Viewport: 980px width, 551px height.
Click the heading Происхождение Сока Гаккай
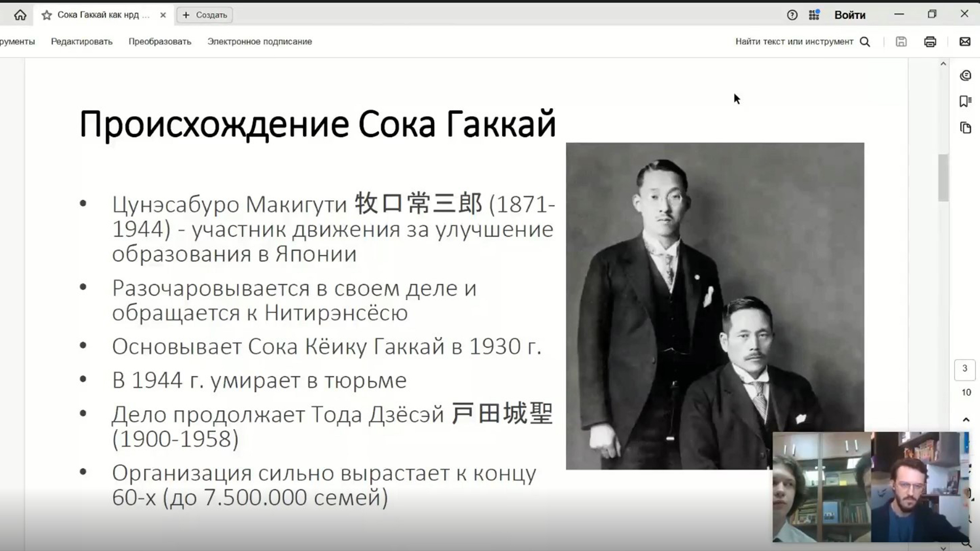(318, 124)
